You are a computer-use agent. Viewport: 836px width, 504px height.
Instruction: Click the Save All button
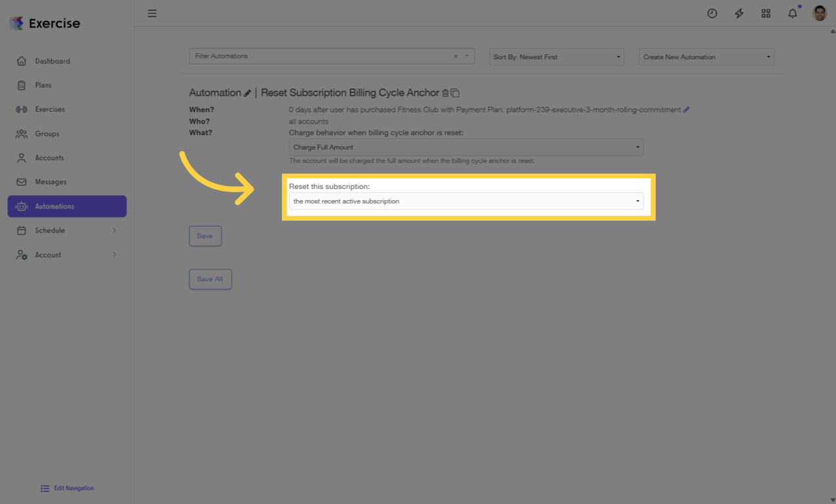pyautogui.click(x=210, y=280)
